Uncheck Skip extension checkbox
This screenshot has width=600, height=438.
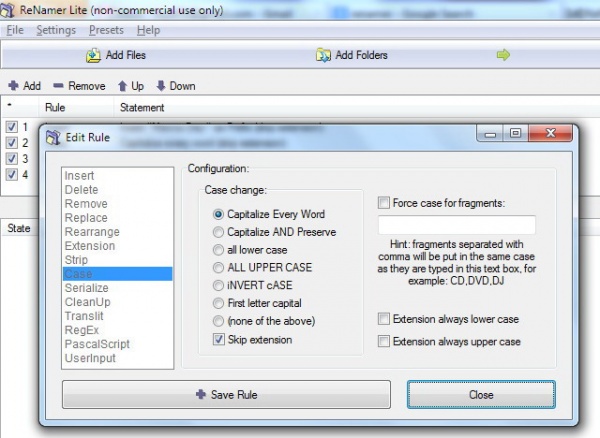point(219,339)
